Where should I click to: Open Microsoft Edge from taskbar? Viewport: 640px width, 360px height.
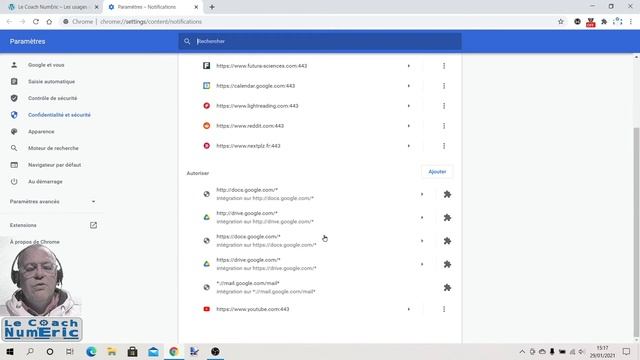click(x=91, y=351)
